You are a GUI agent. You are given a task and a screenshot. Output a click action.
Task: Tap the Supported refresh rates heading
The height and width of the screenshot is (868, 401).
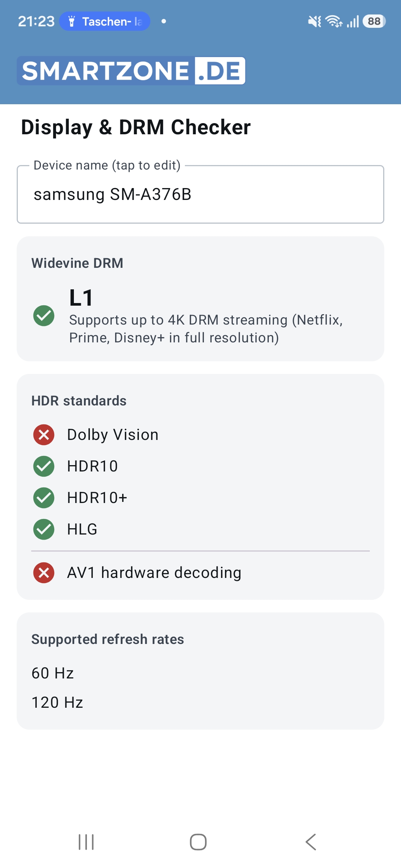108,639
